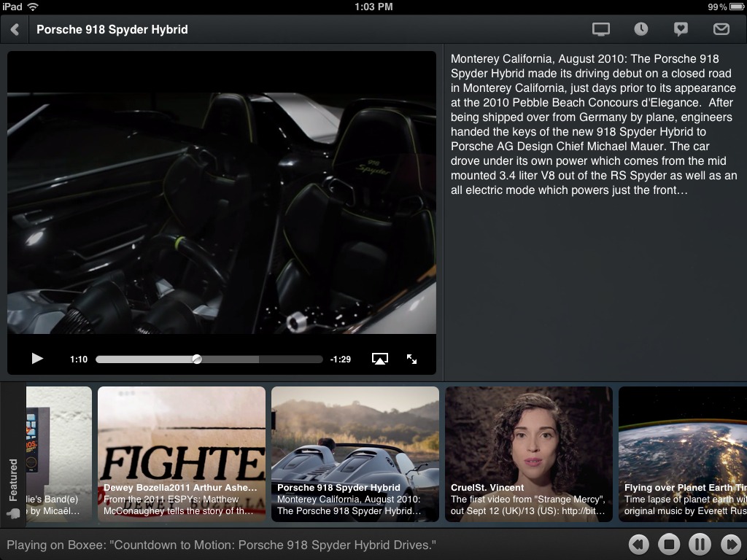Open the clock watch-later icon
The width and height of the screenshot is (747, 560).
640,29
